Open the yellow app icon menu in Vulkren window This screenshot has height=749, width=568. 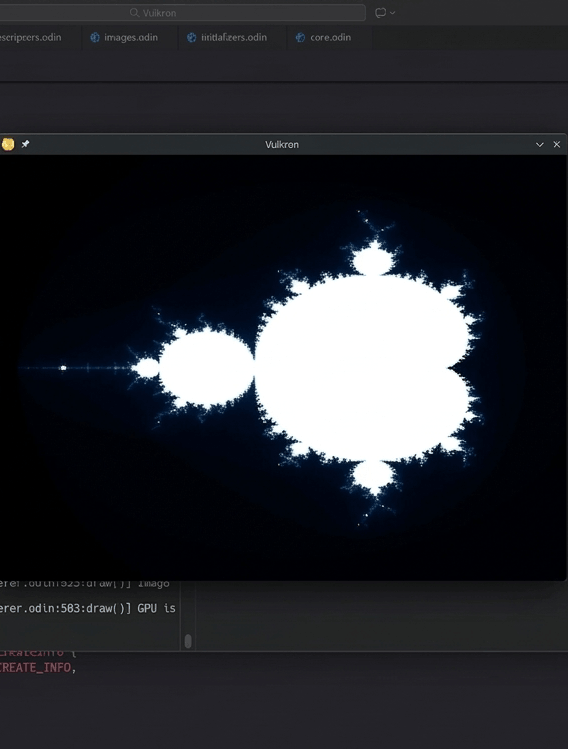click(8, 144)
